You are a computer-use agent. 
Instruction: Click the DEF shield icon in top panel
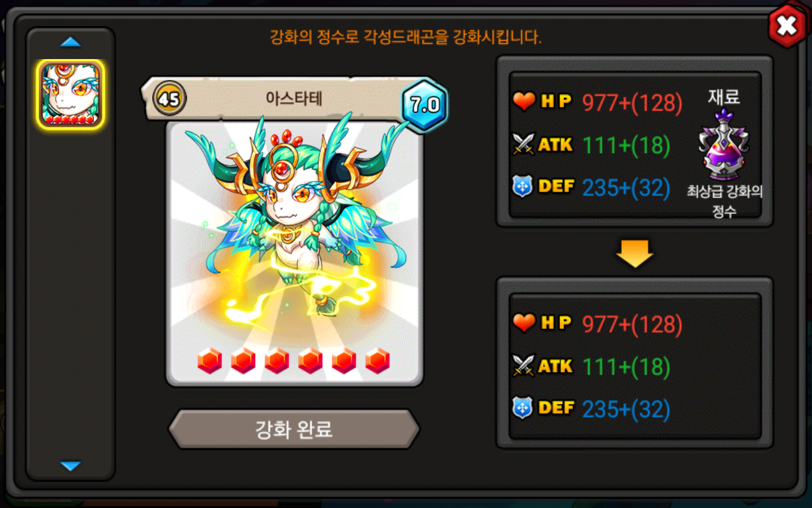(522, 187)
